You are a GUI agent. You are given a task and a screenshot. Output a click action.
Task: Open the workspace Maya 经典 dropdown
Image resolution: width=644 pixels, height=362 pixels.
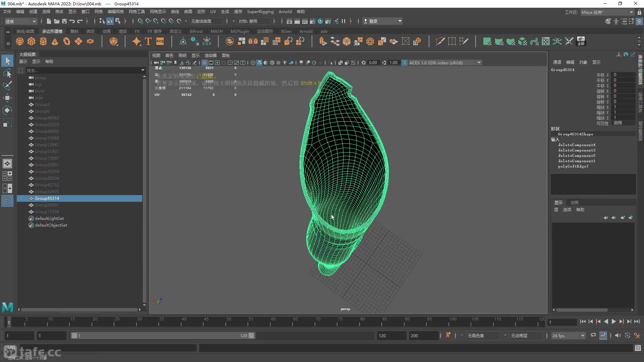click(631, 12)
